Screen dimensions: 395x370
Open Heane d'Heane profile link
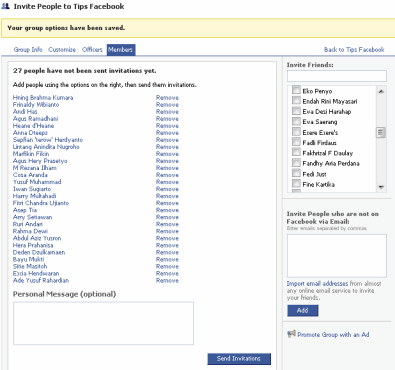point(33,126)
